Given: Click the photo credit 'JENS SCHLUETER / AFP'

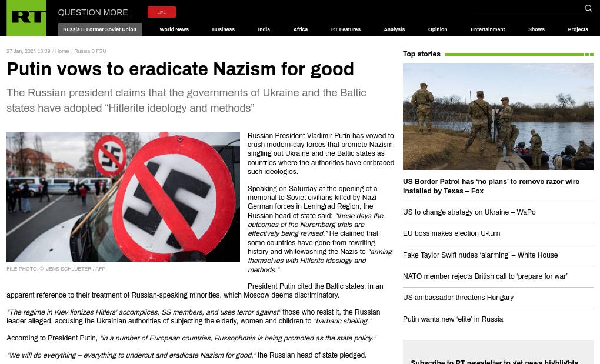Looking at the screenshot, I should (x=76, y=269).
